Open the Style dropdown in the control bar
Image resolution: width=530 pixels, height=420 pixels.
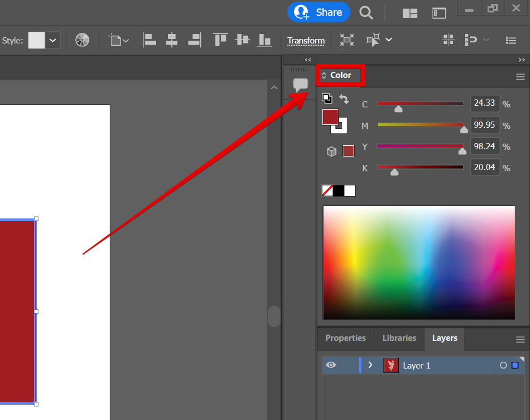(53, 40)
